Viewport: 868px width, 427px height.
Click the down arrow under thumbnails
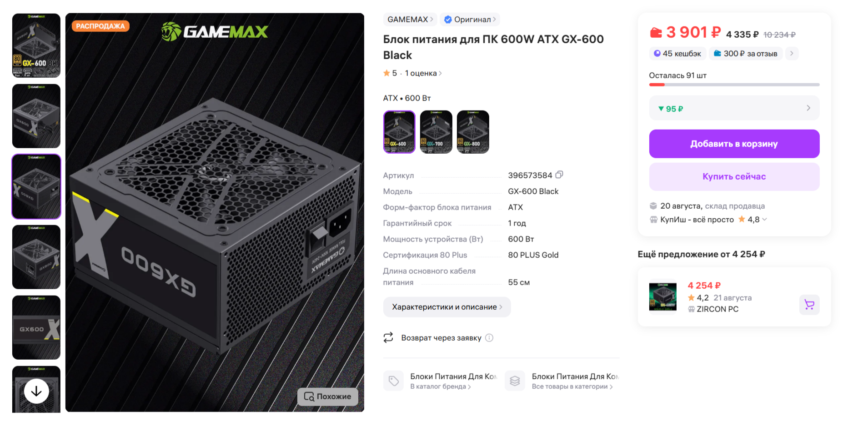click(x=36, y=391)
